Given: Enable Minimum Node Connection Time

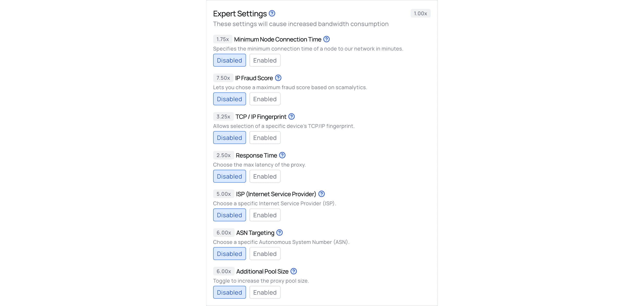Looking at the screenshot, I should click(x=265, y=60).
